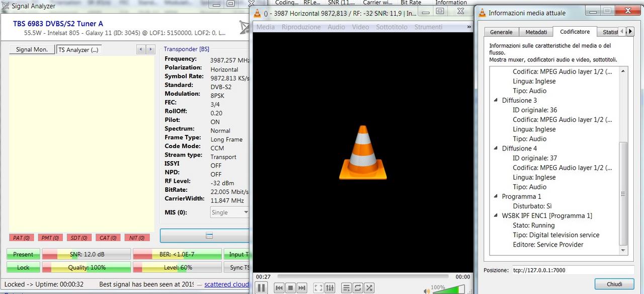The width and height of the screenshot is (644, 294).
Task: Open the MIS Single dropdown
Action: coord(229,212)
